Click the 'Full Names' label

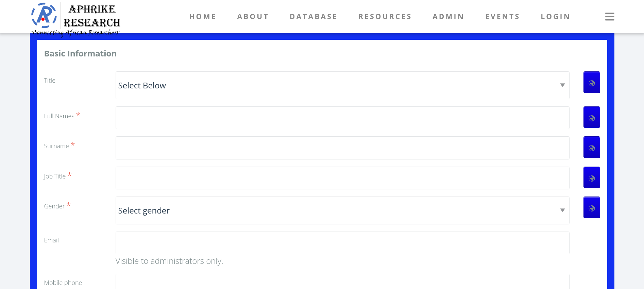pyautogui.click(x=59, y=116)
